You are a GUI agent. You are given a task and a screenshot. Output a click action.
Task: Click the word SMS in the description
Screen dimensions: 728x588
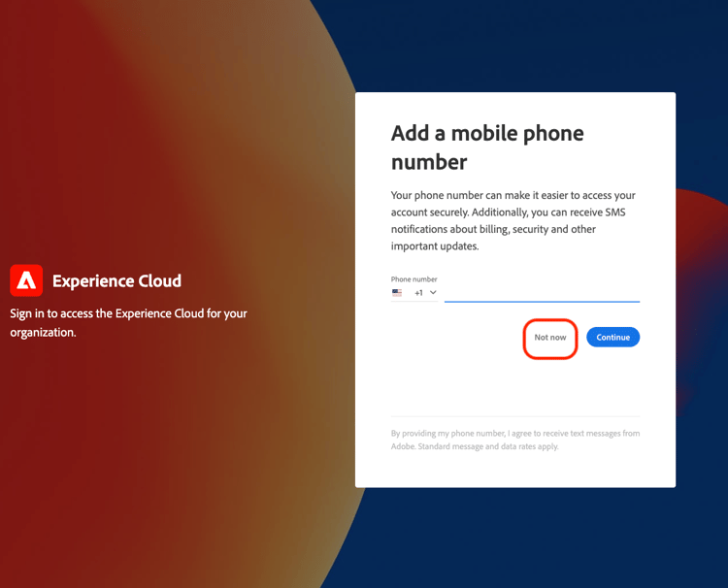point(615,212)
